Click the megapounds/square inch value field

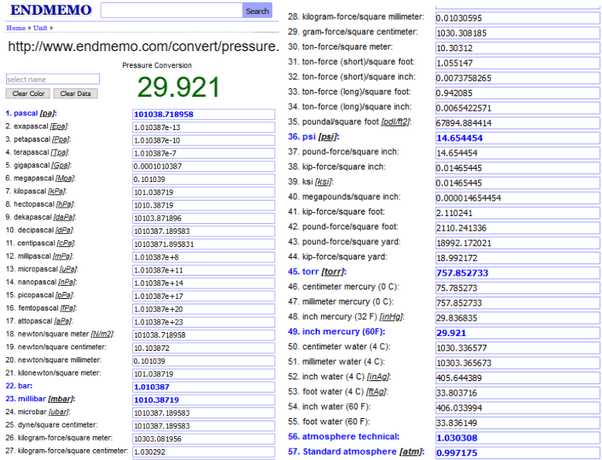tap(518, 198)
